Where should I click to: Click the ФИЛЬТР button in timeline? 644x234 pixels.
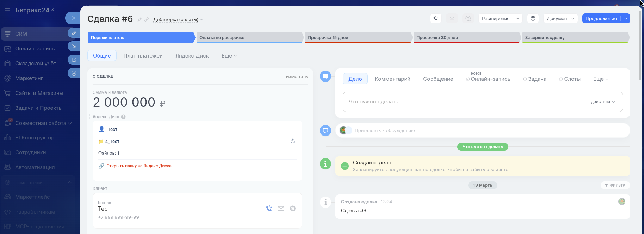click(615, 185)
